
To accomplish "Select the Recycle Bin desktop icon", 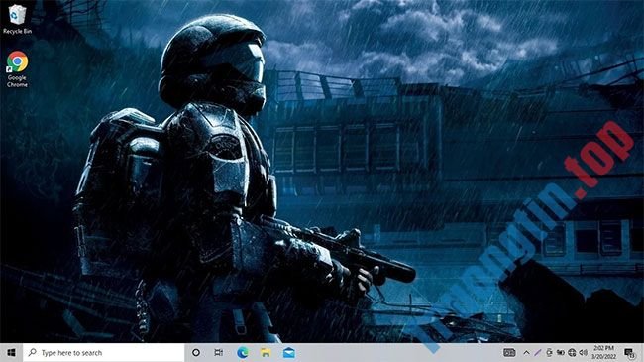I will pos(17,19).
